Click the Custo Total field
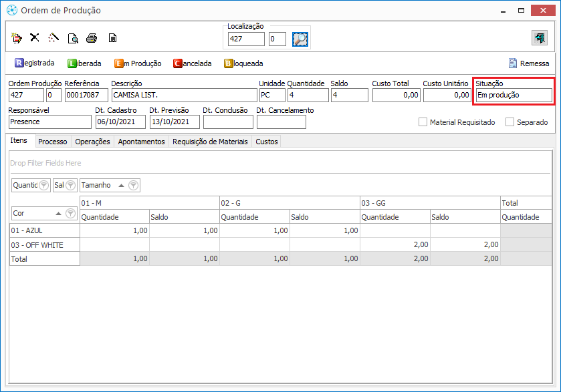Screen dimensions: 561x392 coord(396,95)
